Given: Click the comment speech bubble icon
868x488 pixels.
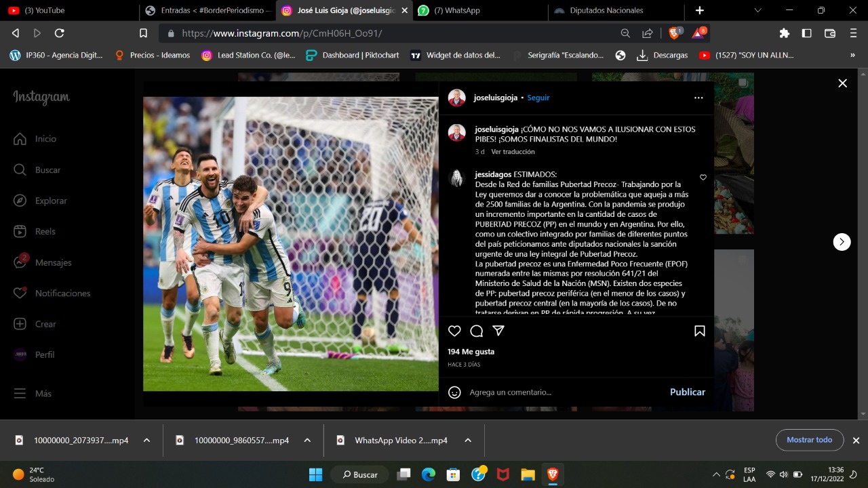Looking at the screenshot, I should coord(477,331).
